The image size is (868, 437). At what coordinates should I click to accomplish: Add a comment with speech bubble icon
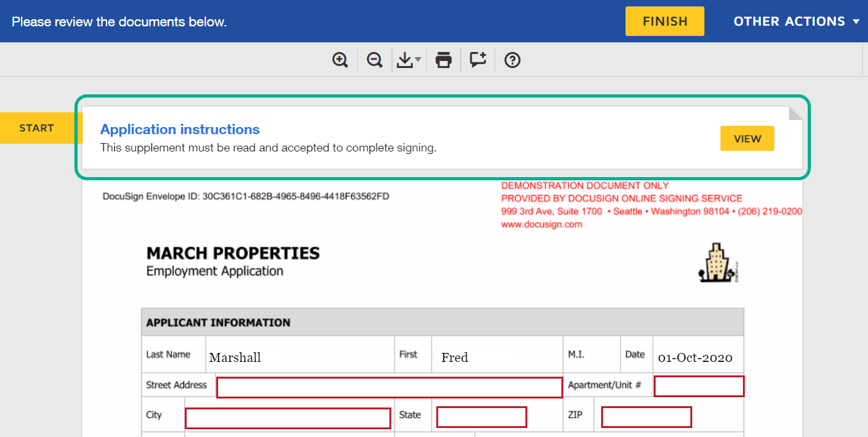[x=478, y=60]
